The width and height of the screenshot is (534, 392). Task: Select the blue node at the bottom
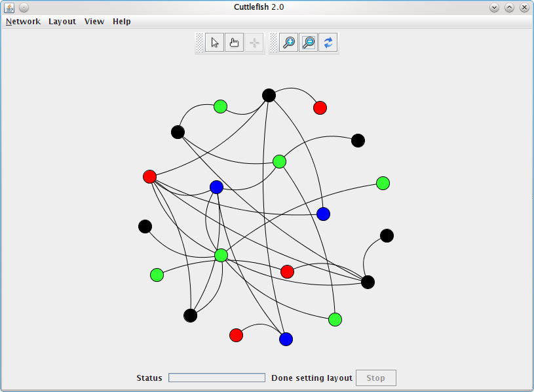[x=286, y=339]
